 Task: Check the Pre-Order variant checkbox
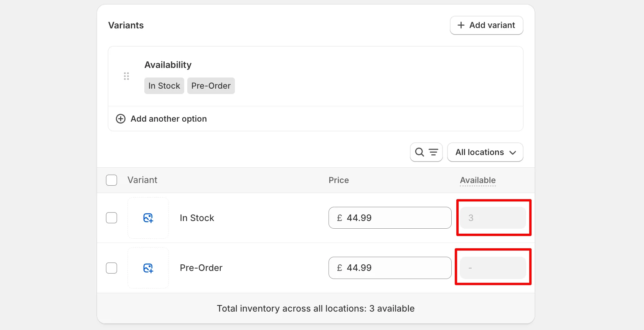112,268
